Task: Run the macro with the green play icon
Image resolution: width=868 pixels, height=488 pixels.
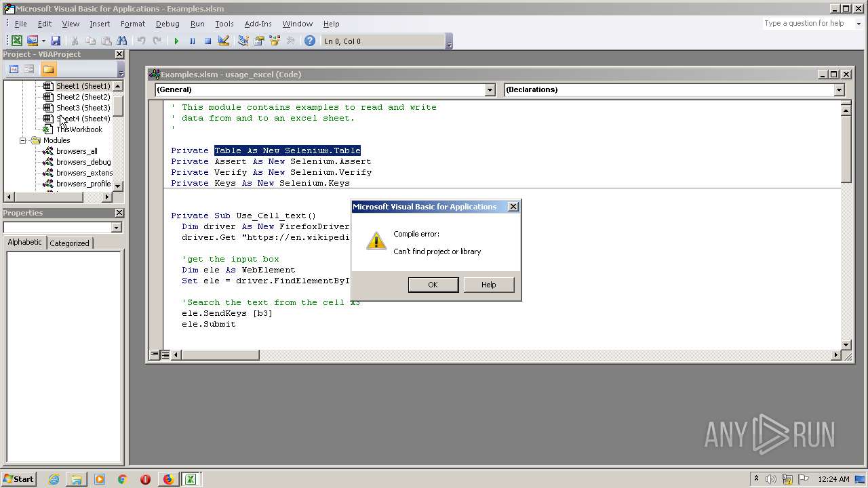Action: pyautogui.click(x=176, y=41)
